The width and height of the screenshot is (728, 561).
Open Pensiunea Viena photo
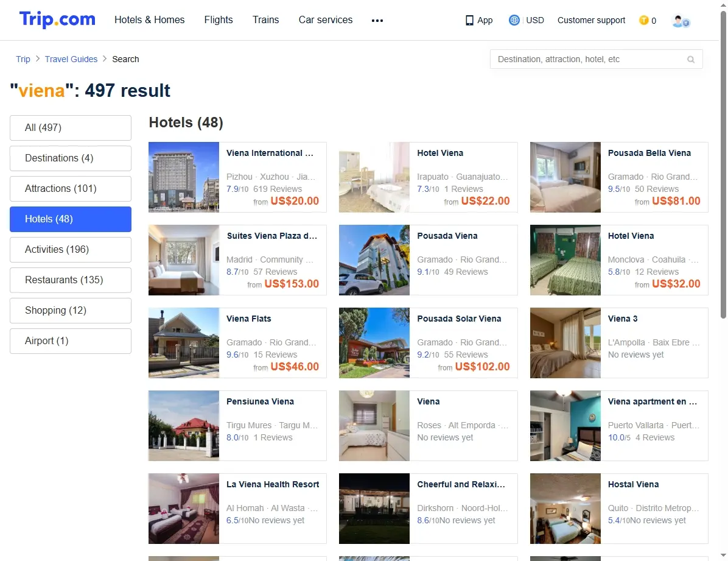(184, 426)
